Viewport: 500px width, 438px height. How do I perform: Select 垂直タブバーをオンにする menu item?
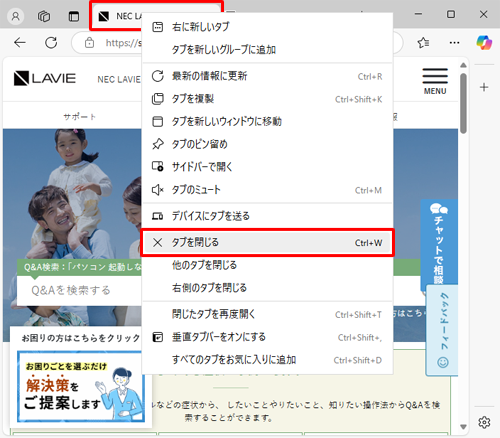pyautogui.click(x=267, y=337)
